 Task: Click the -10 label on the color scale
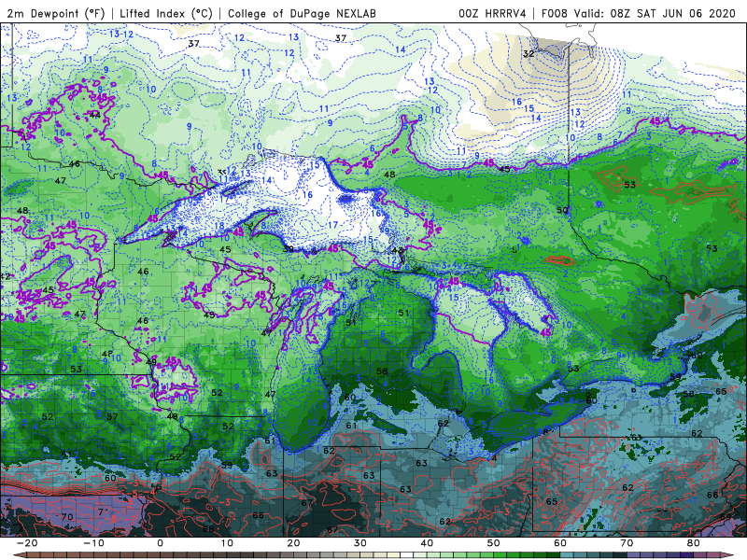[x=93, y=543]
